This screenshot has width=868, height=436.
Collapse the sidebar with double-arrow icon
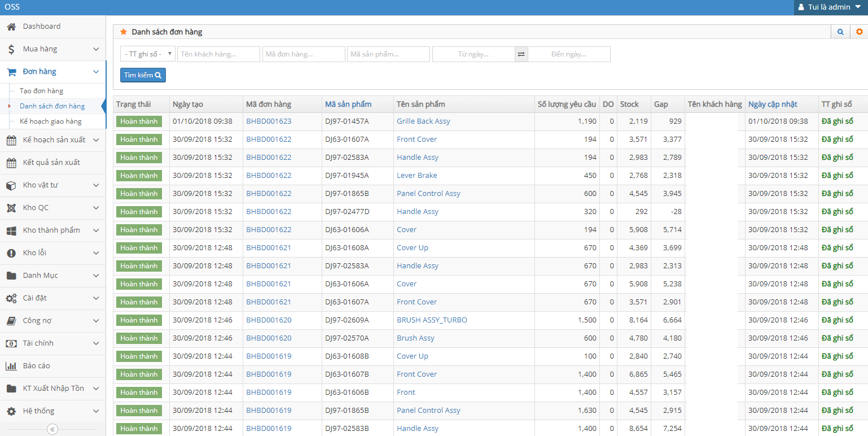[x=52, y=429]
